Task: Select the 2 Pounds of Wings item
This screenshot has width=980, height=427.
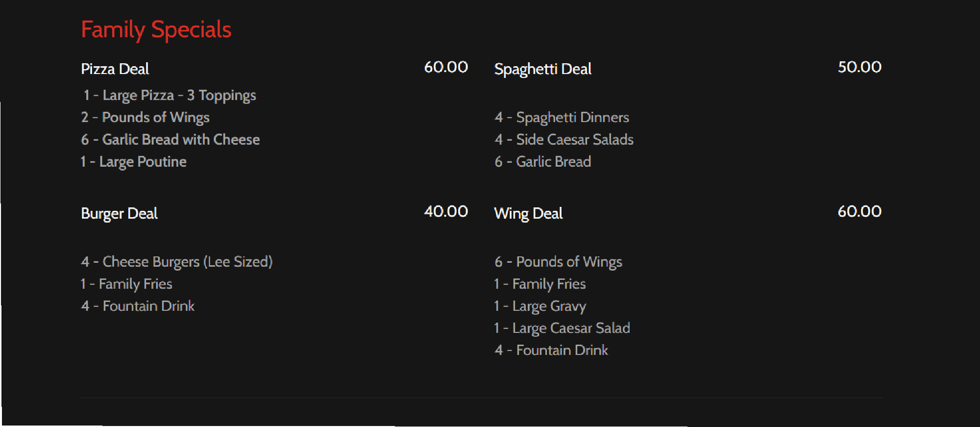Action: click(x=145, y=118)
